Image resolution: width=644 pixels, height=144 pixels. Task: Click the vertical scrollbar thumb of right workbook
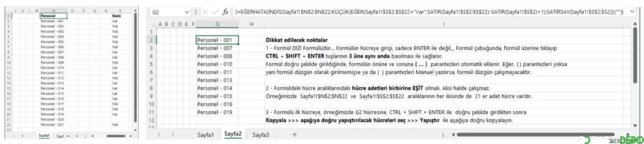coord(635,55)
